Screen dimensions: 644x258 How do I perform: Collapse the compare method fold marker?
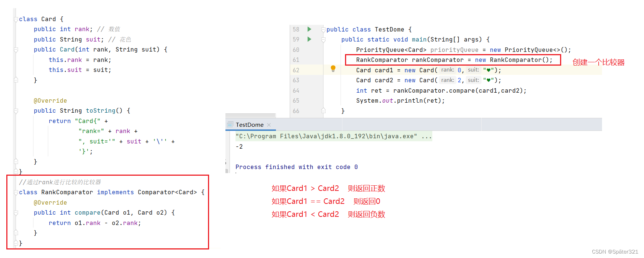(x=16, y=213)
